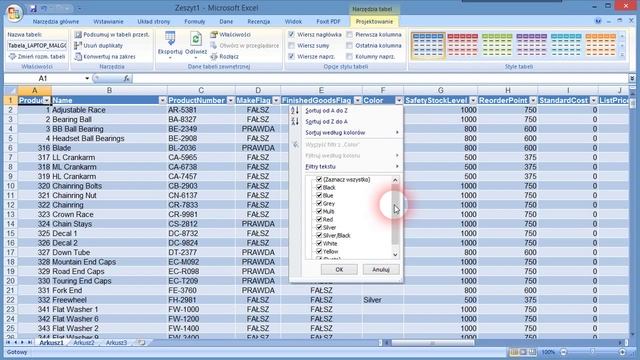Viewport: 640px width, 360px height.
Task: Expand table styles gallery more arrow
Action: coord(622,55)
